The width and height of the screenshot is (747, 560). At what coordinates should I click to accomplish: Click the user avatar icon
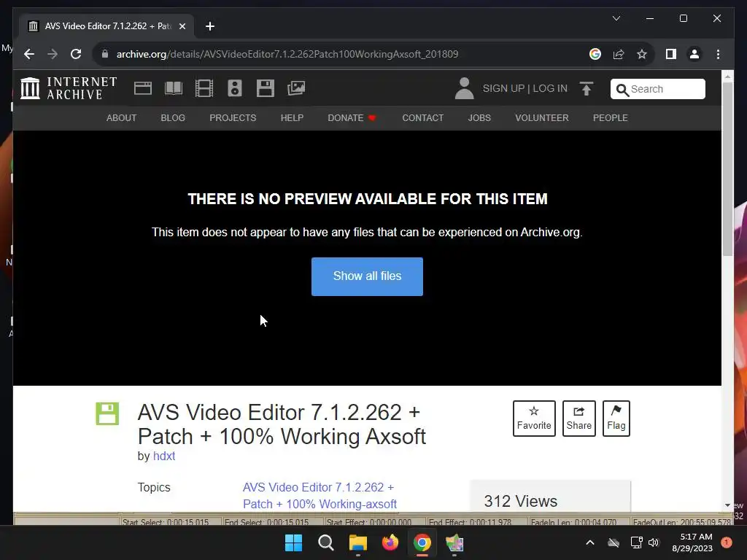point(464,88)
